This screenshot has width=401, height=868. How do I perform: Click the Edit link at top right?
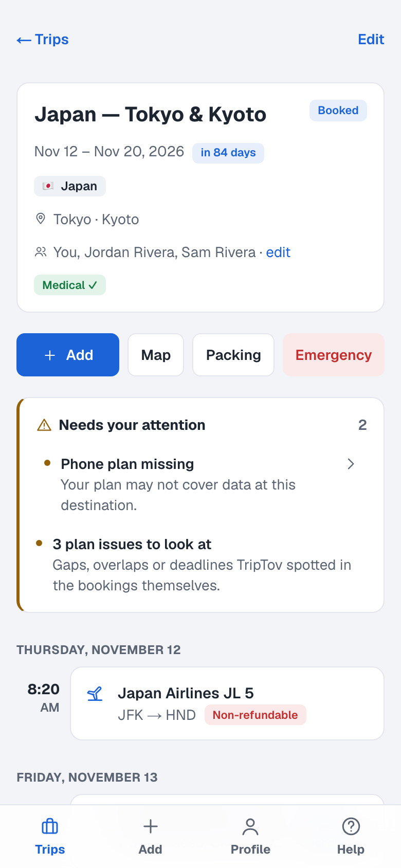pyautogui.click(x=371, y=40)
